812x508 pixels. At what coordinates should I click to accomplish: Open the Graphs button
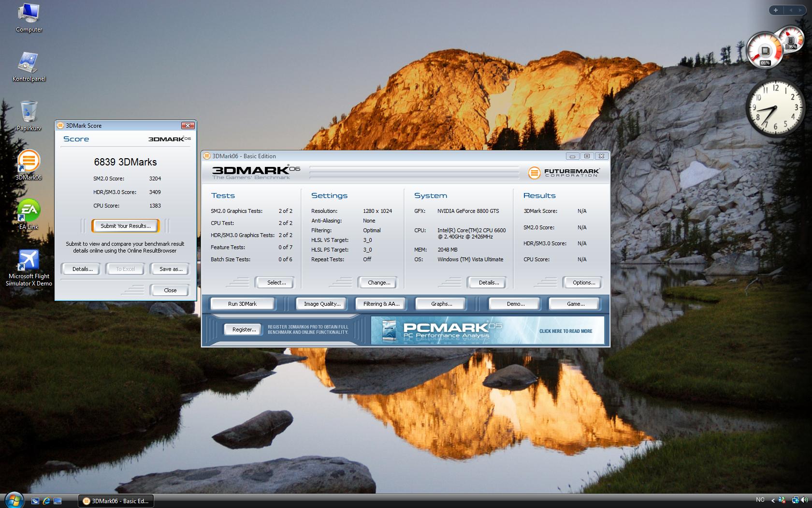pyautogui.click(x=441, y=304)
